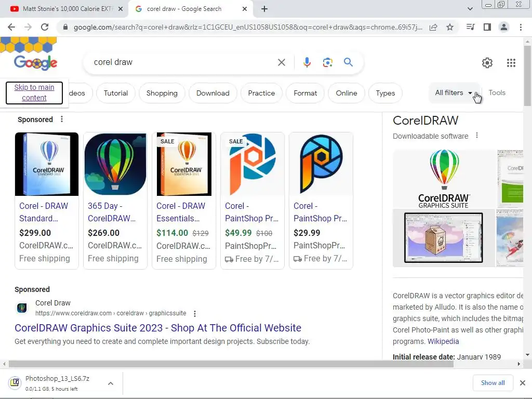Viewport: 532px width, 399px height.
Task: Click the Google logo
Action: [x=35, y=62]
